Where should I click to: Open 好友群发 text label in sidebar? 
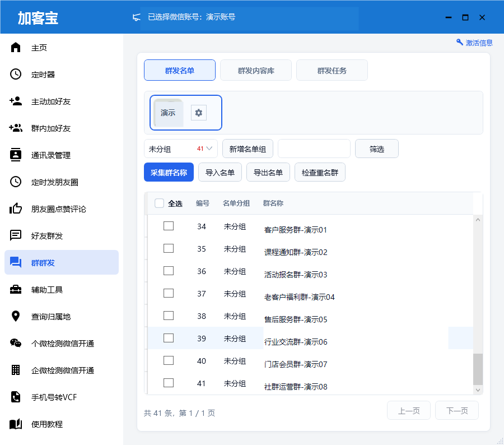(47, 236)
